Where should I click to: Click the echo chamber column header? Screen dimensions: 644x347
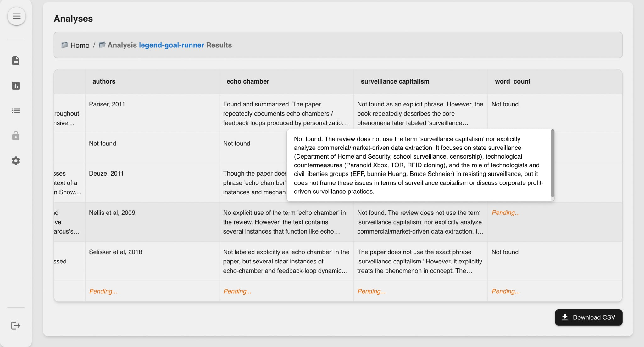click(x=248, y=81)
